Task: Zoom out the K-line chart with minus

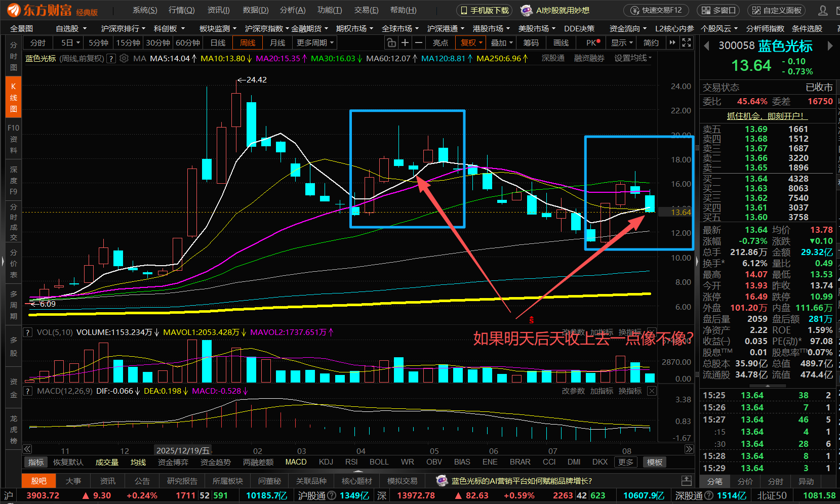Action: tap(419, 43)
